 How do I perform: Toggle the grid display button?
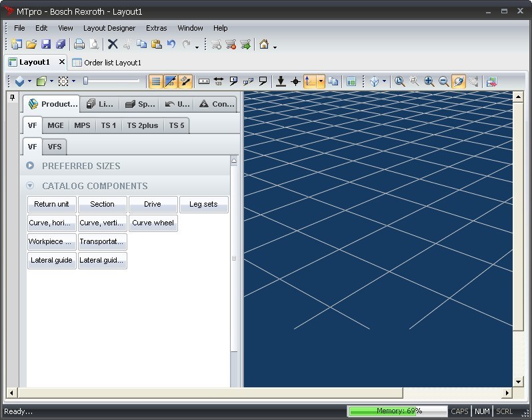coord(156,81)
